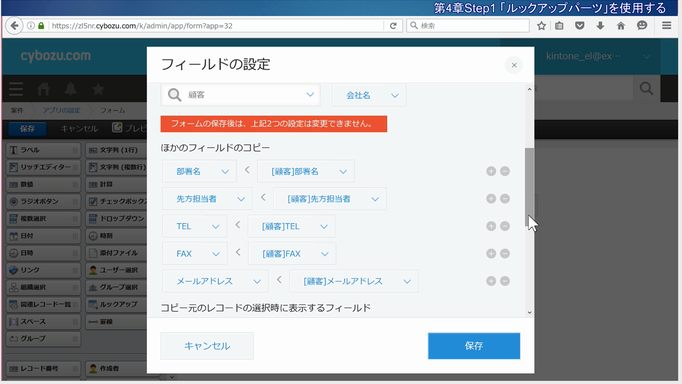Reload the page with refresh icon
Viewport: 682px width, 384px height.
(393, 26)
